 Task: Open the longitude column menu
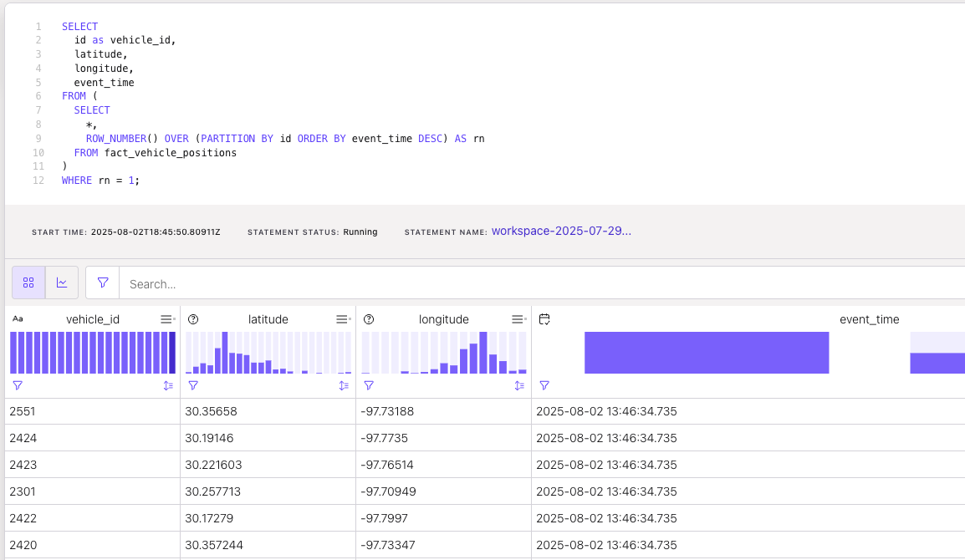(x=518, y=319)
